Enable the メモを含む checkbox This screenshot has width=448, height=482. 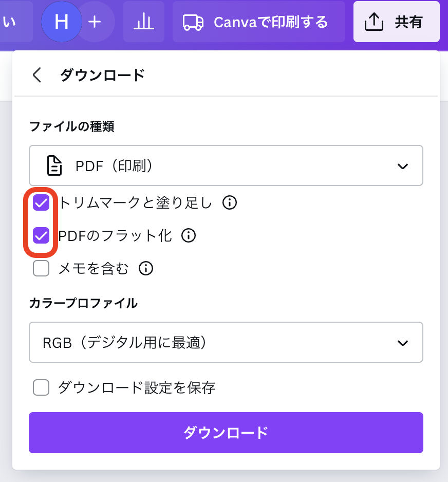[41, 268]
